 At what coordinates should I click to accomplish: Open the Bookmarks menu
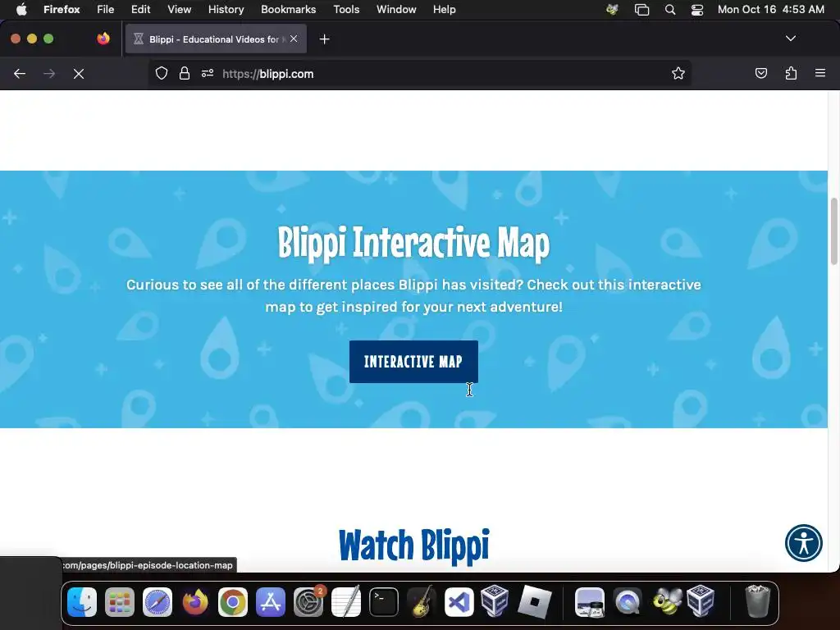(x=288, y=9)
